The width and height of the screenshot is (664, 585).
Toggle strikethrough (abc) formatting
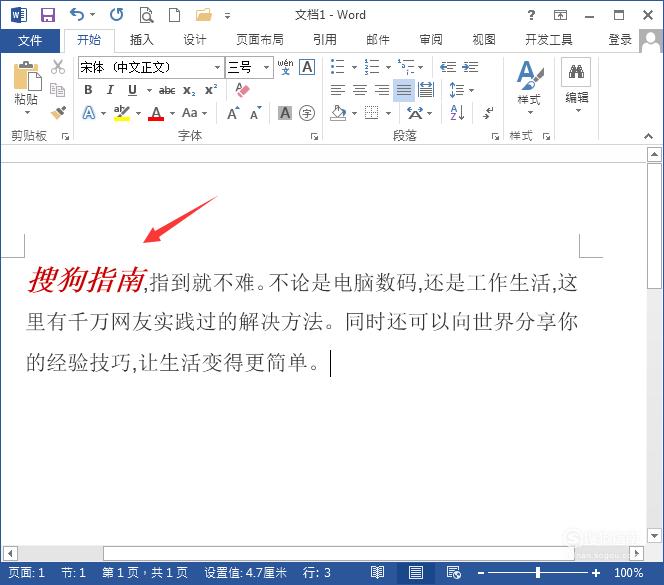point(167,90)
